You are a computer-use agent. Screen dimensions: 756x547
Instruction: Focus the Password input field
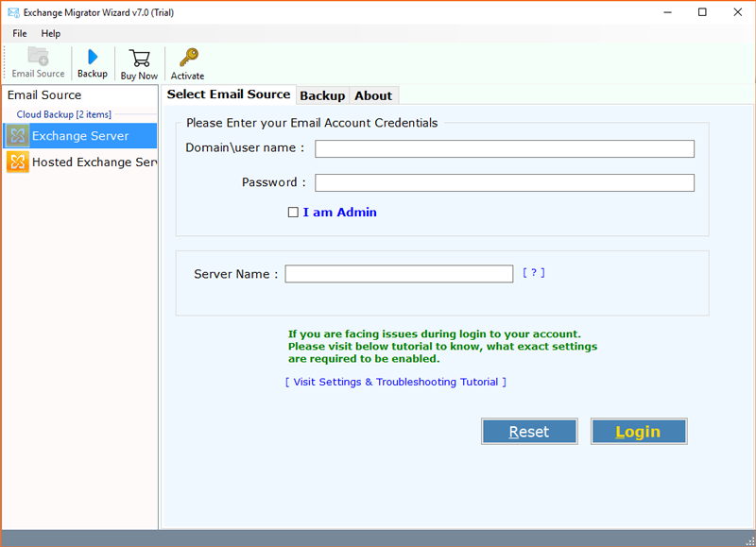tap(505, 182)
